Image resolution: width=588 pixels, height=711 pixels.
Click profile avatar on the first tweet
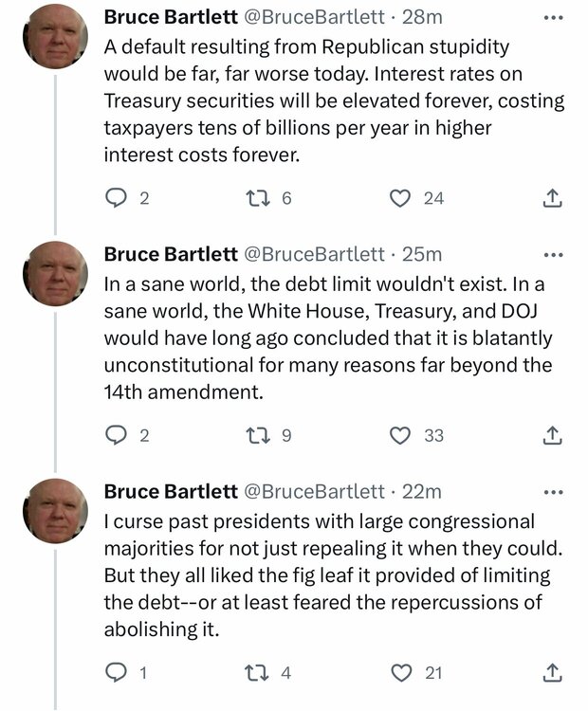point(56,38)
